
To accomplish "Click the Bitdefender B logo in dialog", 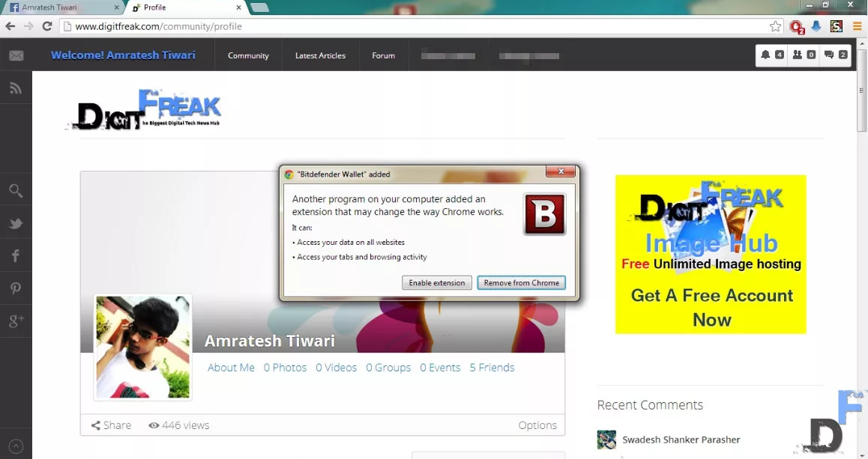I will (x=545, y=214).
